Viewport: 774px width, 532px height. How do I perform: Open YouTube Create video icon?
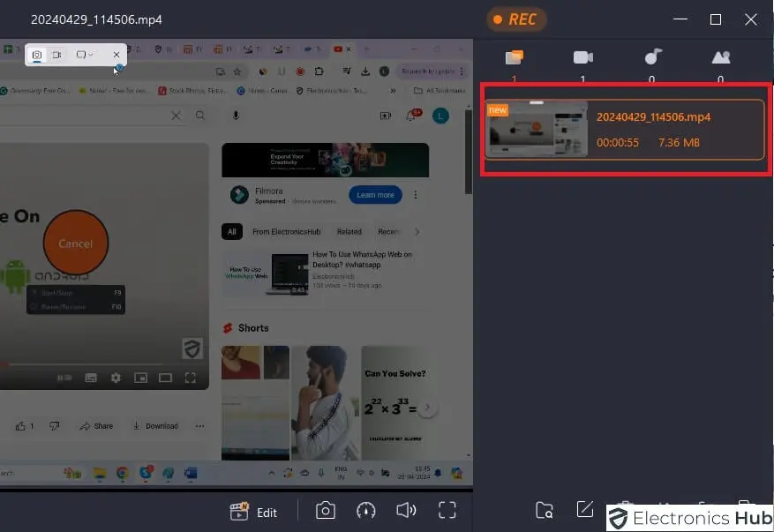(x=386, y=116)
